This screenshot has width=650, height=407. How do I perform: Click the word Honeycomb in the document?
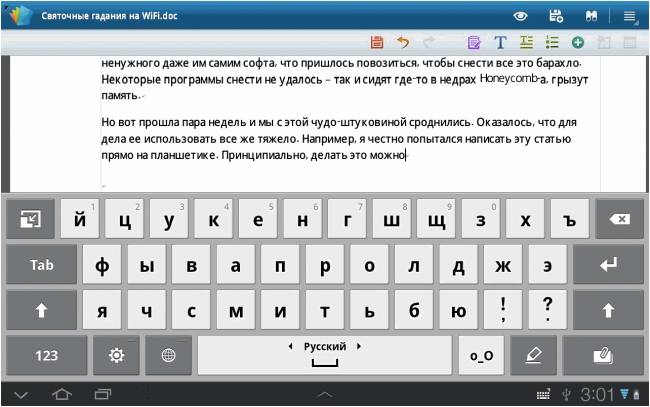pyautogui.click(x=509, y=78)
